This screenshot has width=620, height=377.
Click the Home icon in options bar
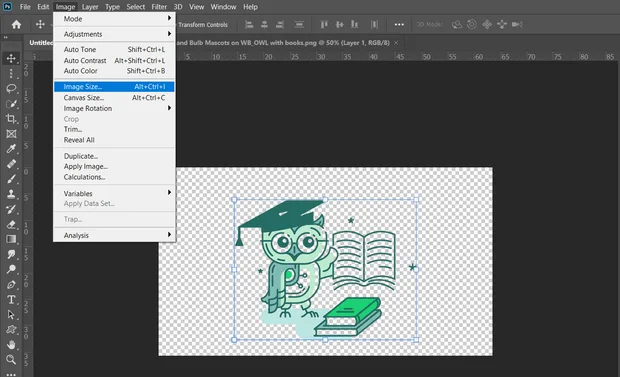(x=16, y=25)
